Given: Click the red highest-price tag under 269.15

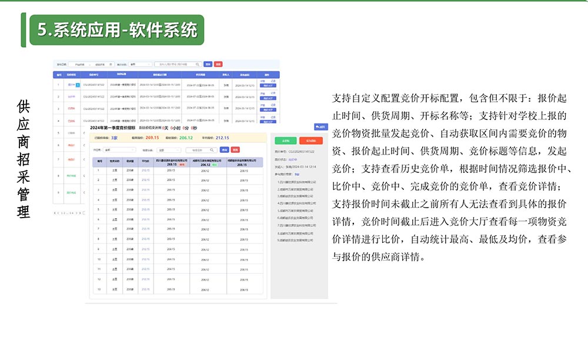Looking at the screenshot, I should tap(182, 165).
